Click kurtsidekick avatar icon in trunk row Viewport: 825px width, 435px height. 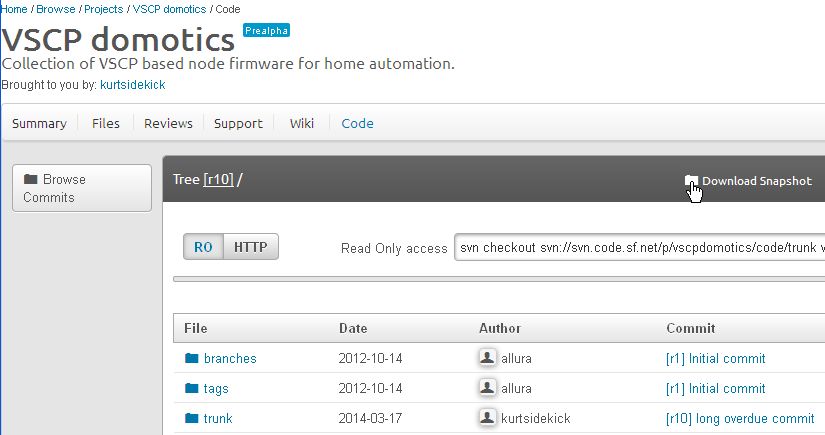[488, 418]
